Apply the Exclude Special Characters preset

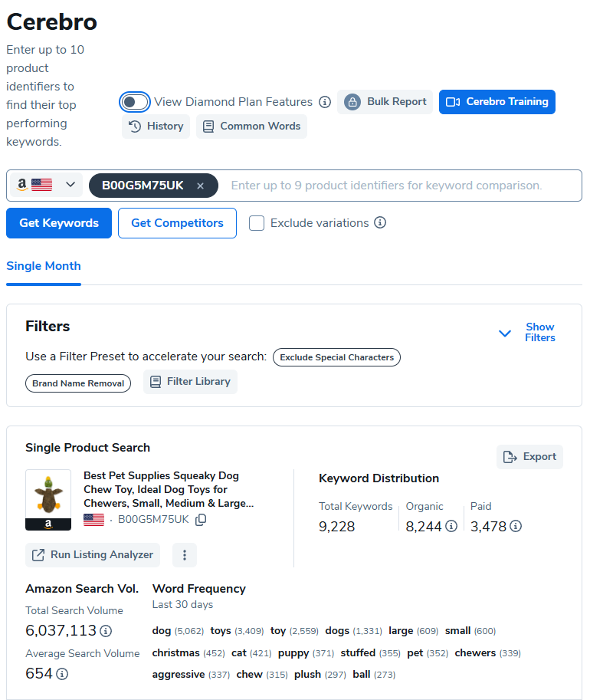click(336, 357)
